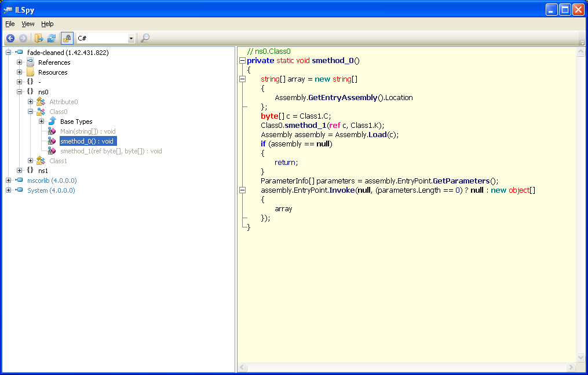The height and width of the screenshot is (375, 588).
Task: Click the horizontal scroll left arrow
Action: point(242,367)
